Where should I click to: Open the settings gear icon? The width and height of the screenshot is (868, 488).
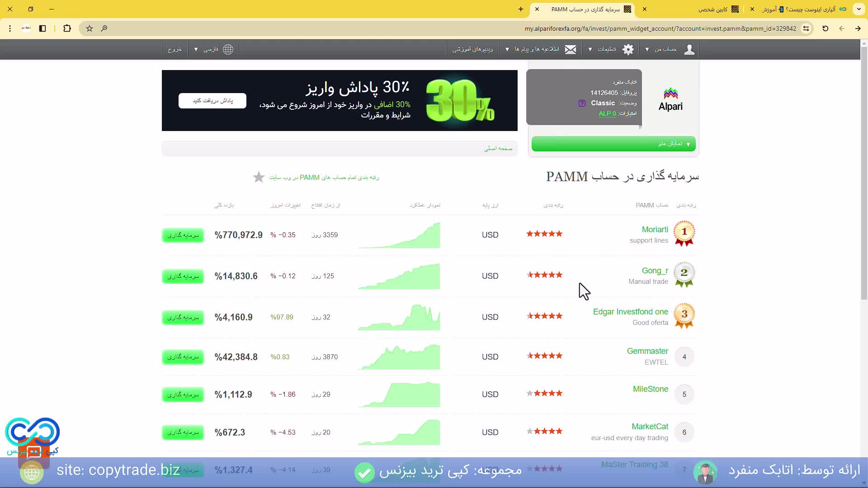tap(628, 49)
